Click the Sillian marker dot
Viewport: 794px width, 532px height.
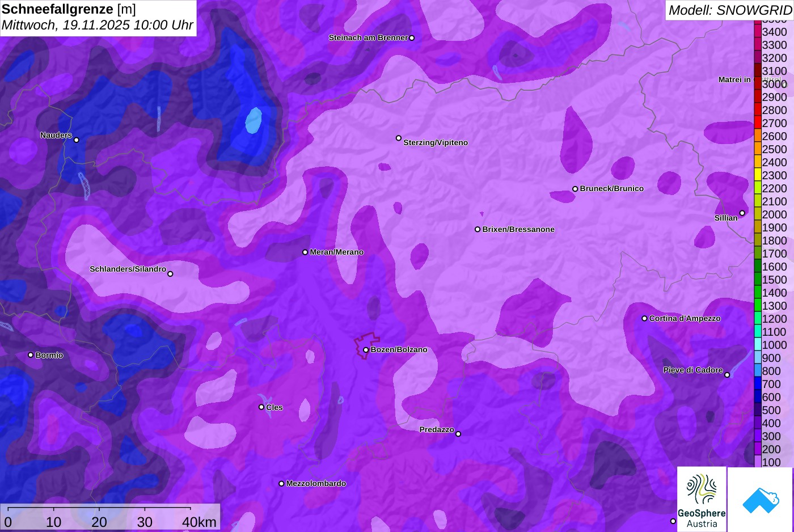[x=742, y=213]
